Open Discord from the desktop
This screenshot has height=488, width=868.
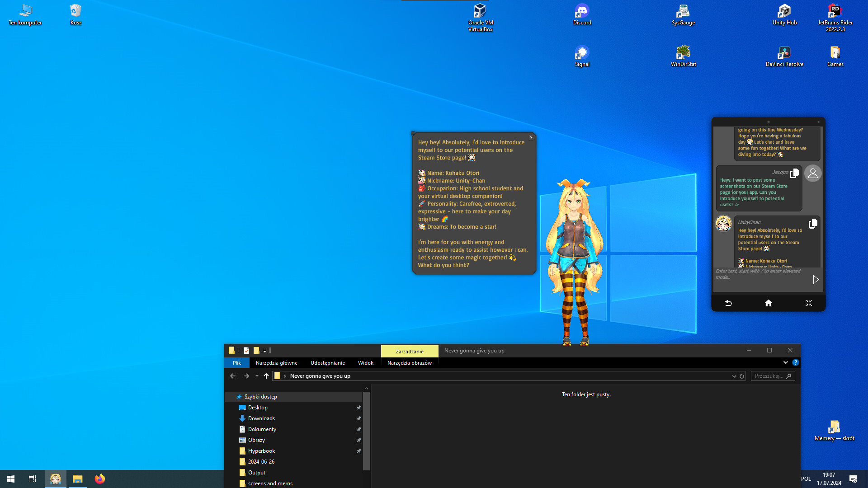click(582, 10)
